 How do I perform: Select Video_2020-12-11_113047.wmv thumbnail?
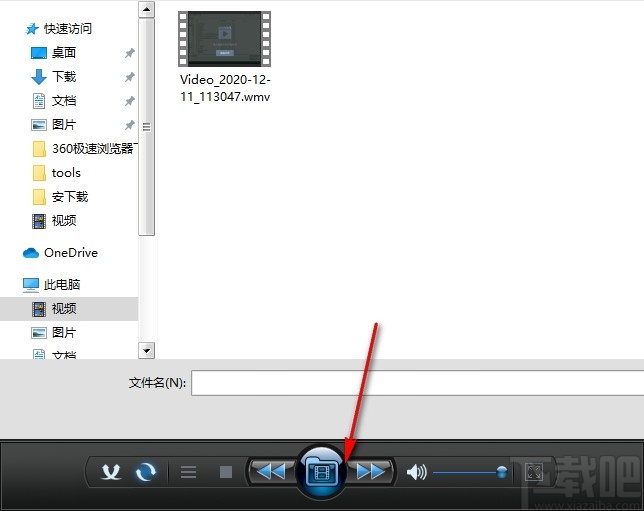(x=225, y=40)
